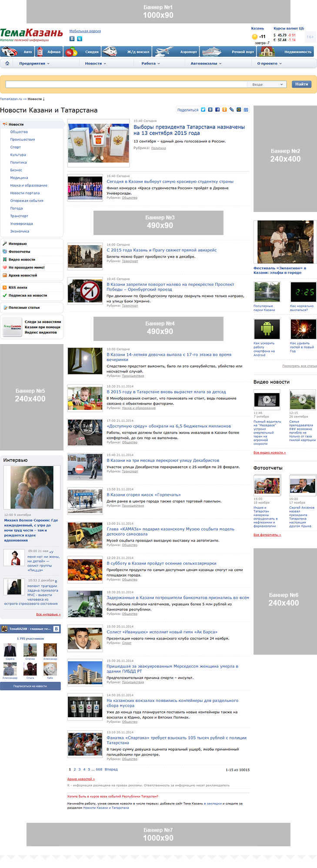This screenshot has height=868, width=317.
Task: Open the Архив новостей sidebar item
Action: coord(23,275)
